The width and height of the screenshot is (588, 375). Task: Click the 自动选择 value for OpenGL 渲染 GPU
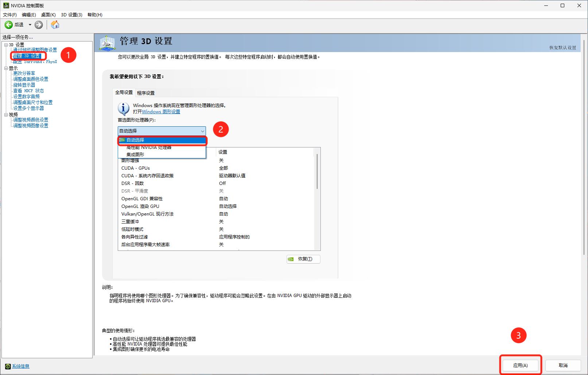(228, 206)
